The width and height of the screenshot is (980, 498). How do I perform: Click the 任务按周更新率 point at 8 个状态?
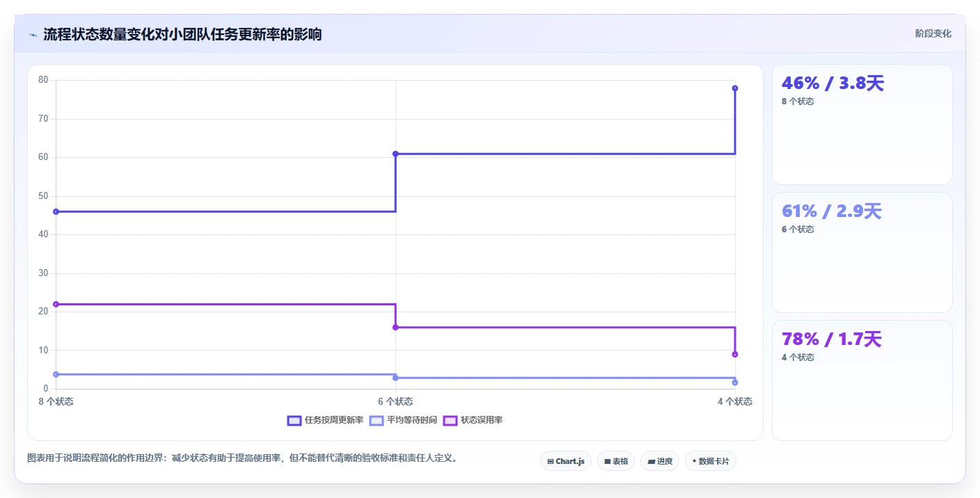pos(56,211)
